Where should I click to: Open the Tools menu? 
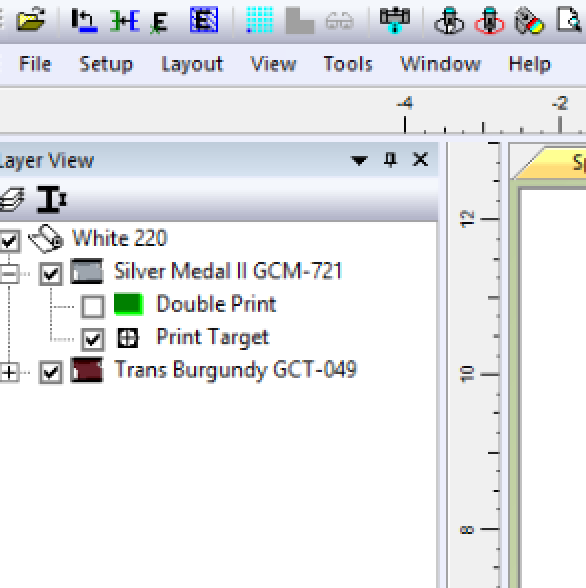point(348,64)
